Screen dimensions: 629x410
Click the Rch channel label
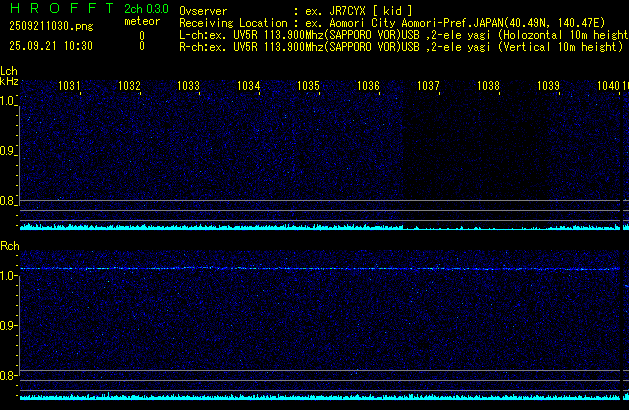coord(9,246)
